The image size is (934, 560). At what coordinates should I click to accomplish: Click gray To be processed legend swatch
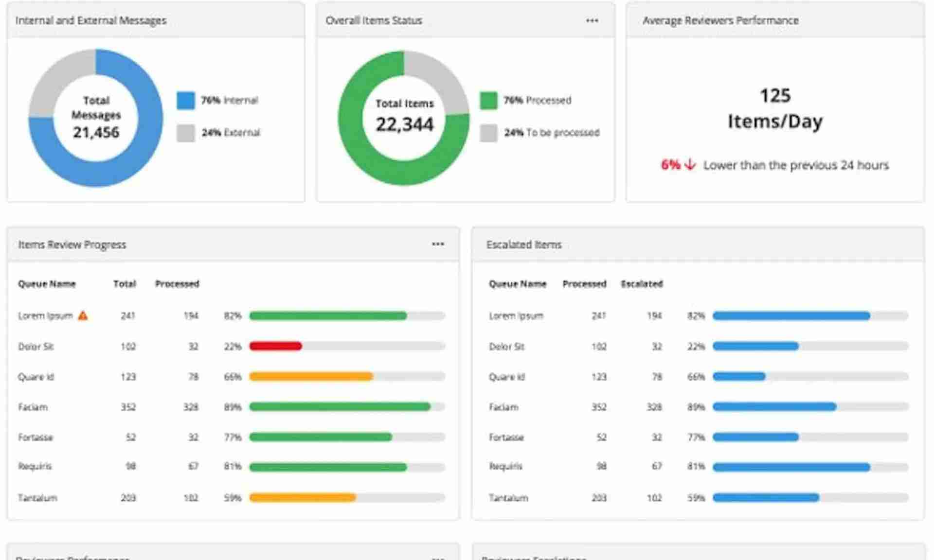[488, 133]
